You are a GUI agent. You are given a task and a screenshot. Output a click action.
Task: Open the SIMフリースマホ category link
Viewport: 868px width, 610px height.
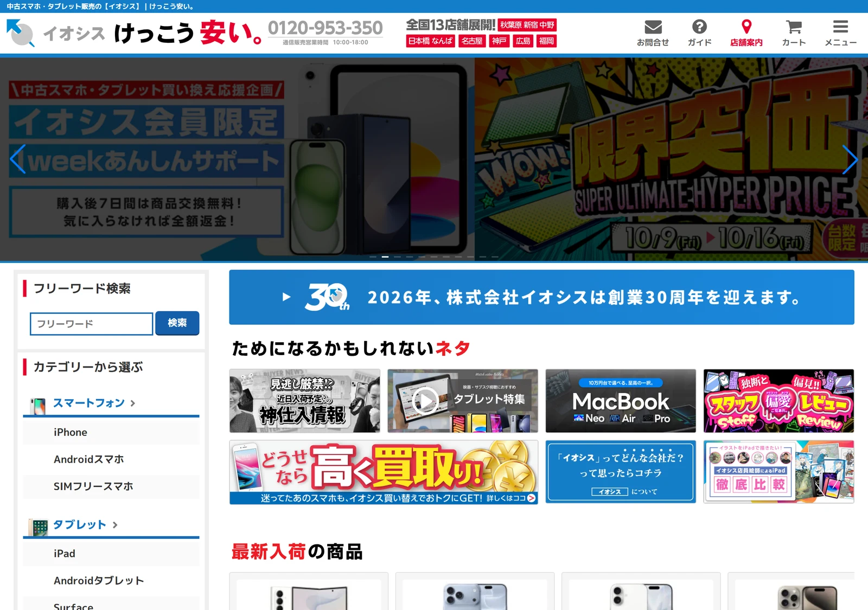click(x=111, y=486)
